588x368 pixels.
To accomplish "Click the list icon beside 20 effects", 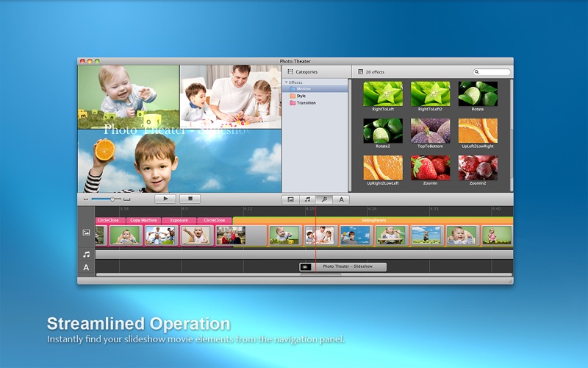I will pos(360,71).
